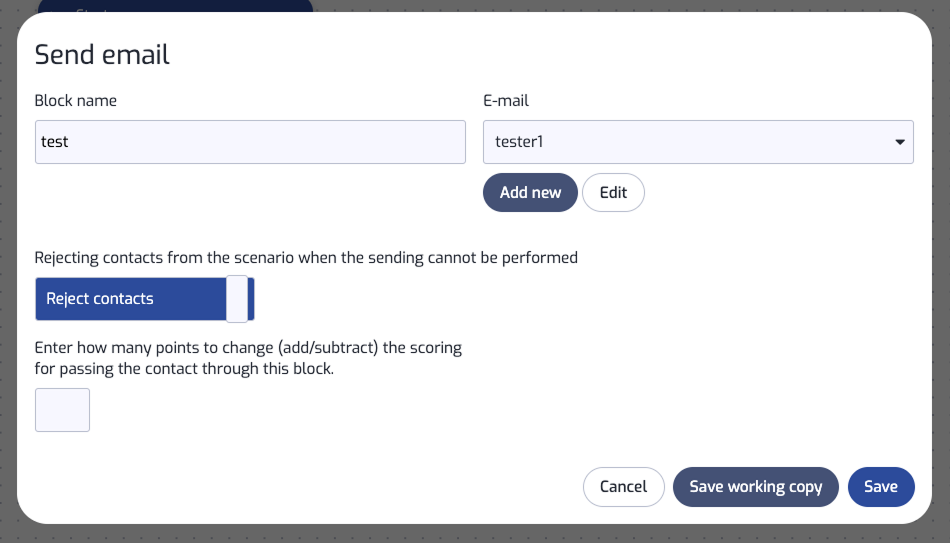
Task: Click the "E-mail" field label
Action: [x=506, y=100]
